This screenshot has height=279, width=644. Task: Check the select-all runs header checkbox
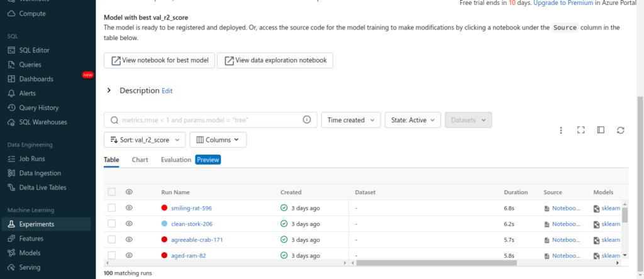111,192
